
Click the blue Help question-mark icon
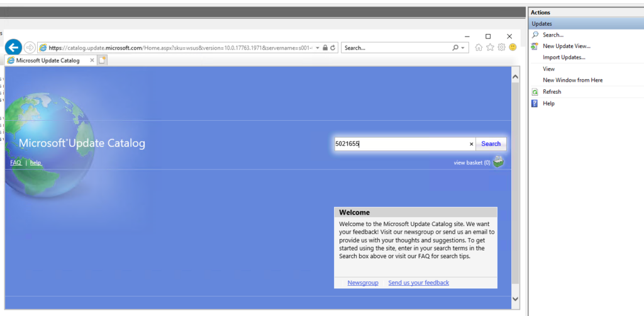535,104
